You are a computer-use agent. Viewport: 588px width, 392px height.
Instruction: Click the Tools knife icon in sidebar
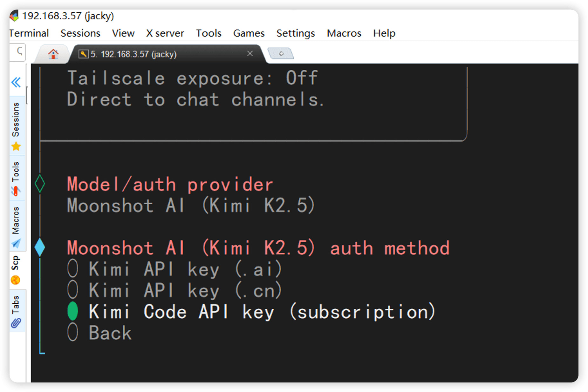[x=16, y=191]
